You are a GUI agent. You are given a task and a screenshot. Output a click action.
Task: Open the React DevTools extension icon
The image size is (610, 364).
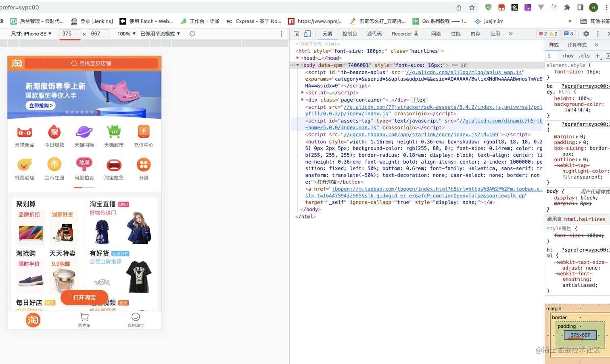click(x=515, y=7)
